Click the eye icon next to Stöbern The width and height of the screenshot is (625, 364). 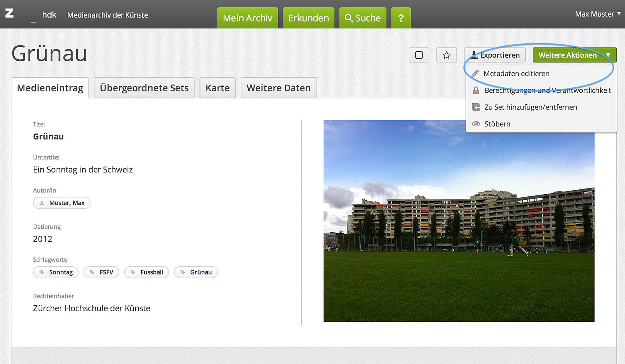pos(476,124)
